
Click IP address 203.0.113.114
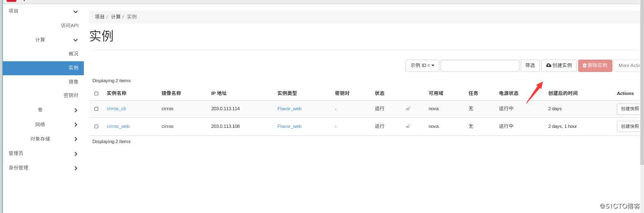(226, 109)
